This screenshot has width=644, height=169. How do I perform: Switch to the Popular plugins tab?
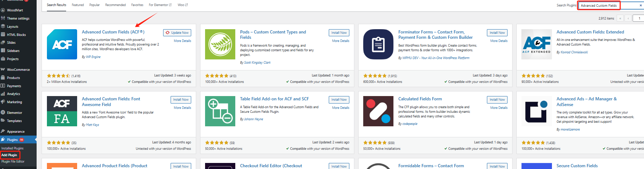(95, 5)
